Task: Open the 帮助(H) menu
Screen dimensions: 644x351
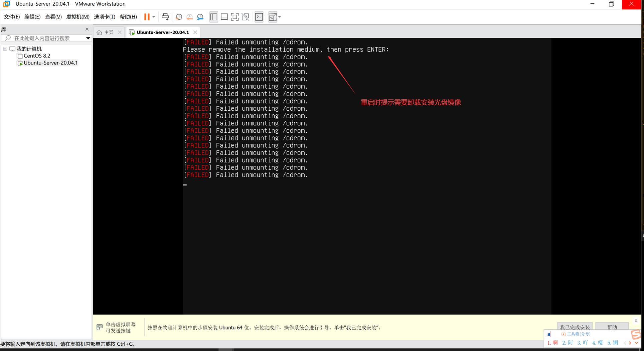Action: click(x=128, y=17)
